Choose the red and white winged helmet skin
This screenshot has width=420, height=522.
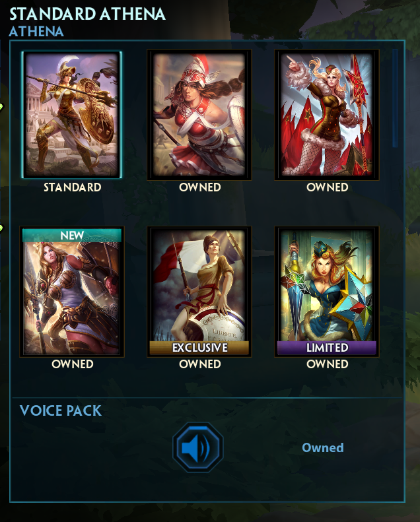199,115
